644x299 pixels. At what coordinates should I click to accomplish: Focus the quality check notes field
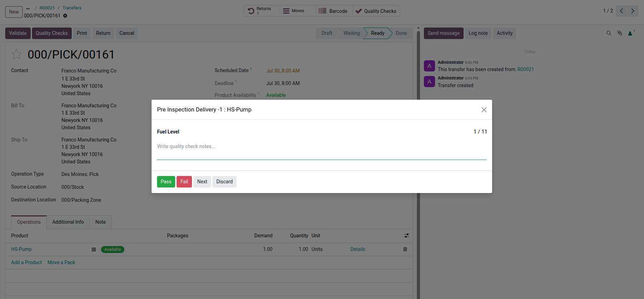click(x=321, y=151)
